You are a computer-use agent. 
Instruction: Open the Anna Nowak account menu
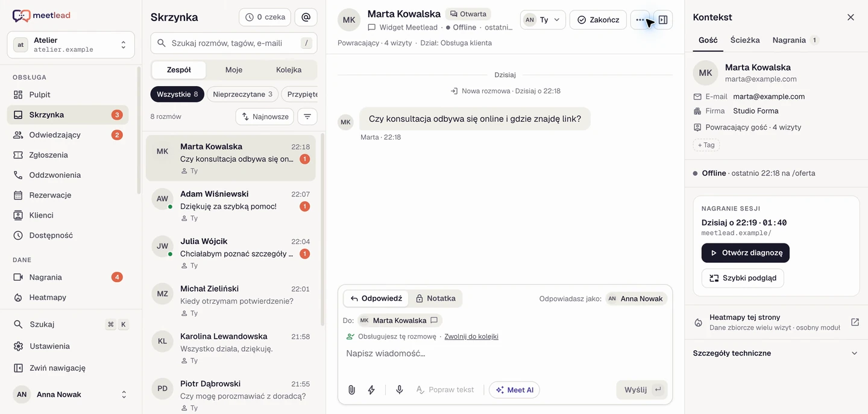click(x=71, y=395)
